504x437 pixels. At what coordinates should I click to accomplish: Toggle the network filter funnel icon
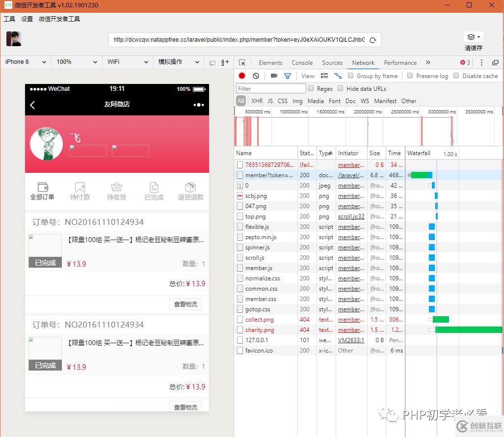tap(288, 76)
